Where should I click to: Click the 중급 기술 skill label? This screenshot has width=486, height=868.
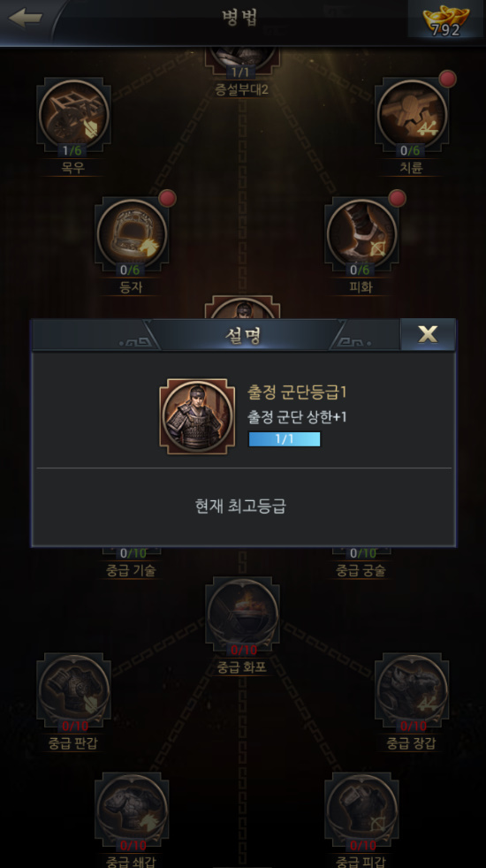[x=131, y=570]
